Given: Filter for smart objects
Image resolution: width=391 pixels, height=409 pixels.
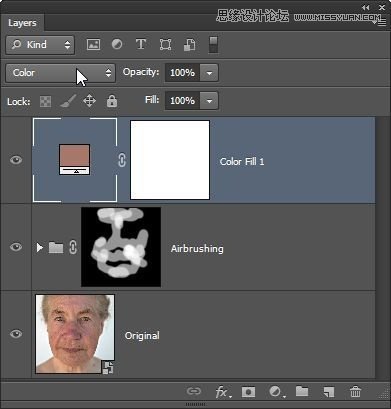Looking at the screenshot, I should pos(189,45).
